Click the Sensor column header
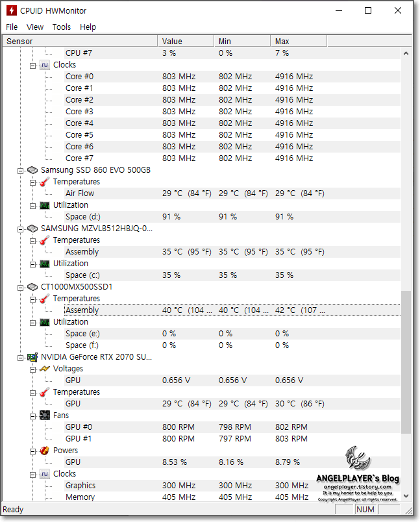Image resolution: width=420 pixels, height=522 pixels. pyautogui.click(x=80, y=42)
